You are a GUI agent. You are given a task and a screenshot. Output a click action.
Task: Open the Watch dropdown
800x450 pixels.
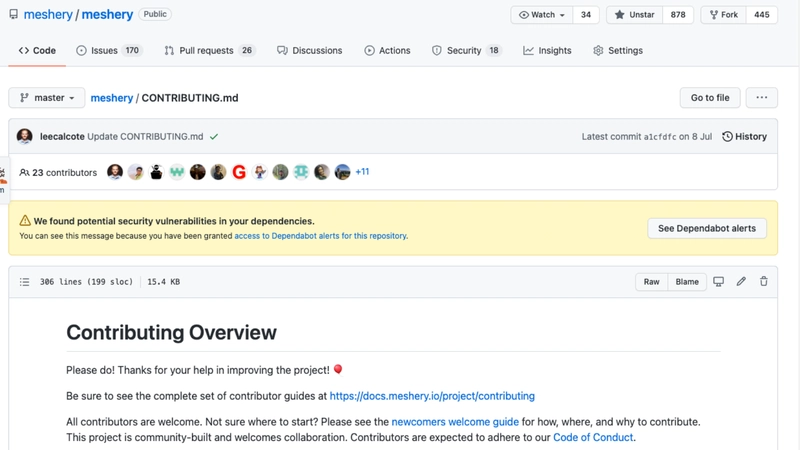[542, 15]
